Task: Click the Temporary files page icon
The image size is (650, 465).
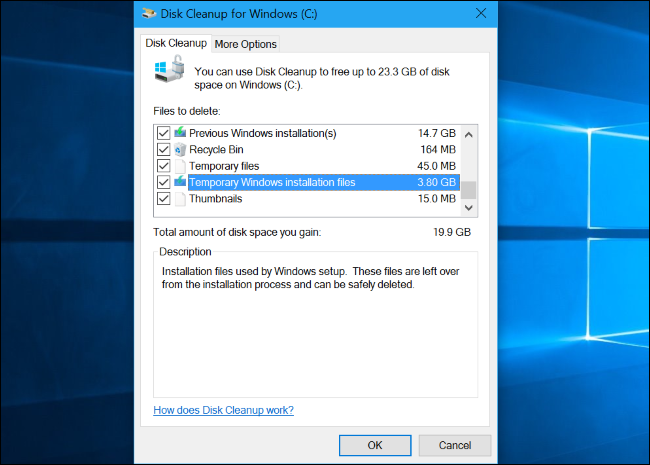Action: [180, 166]
